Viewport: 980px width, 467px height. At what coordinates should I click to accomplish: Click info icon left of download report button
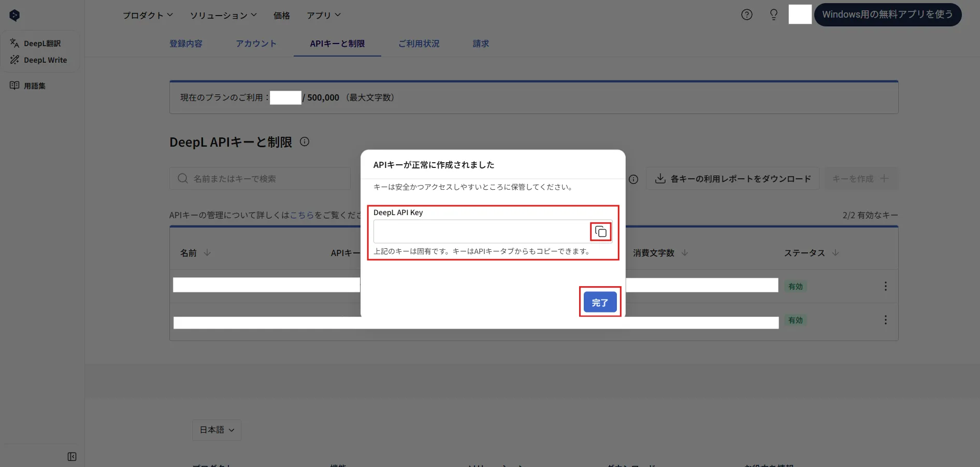point(633,179)
